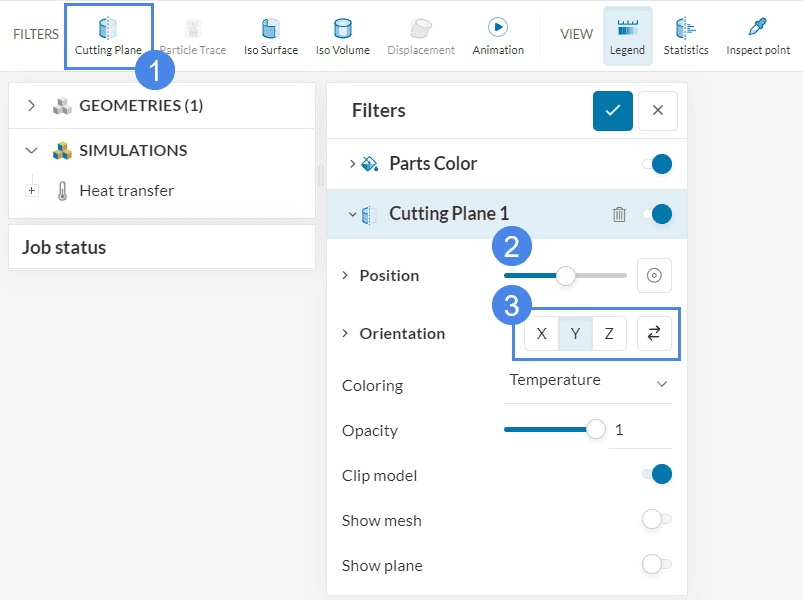Click the position target picker icon
Image resolution: width=803 pixels, height=600 pixels.
(x=654, y=275)
